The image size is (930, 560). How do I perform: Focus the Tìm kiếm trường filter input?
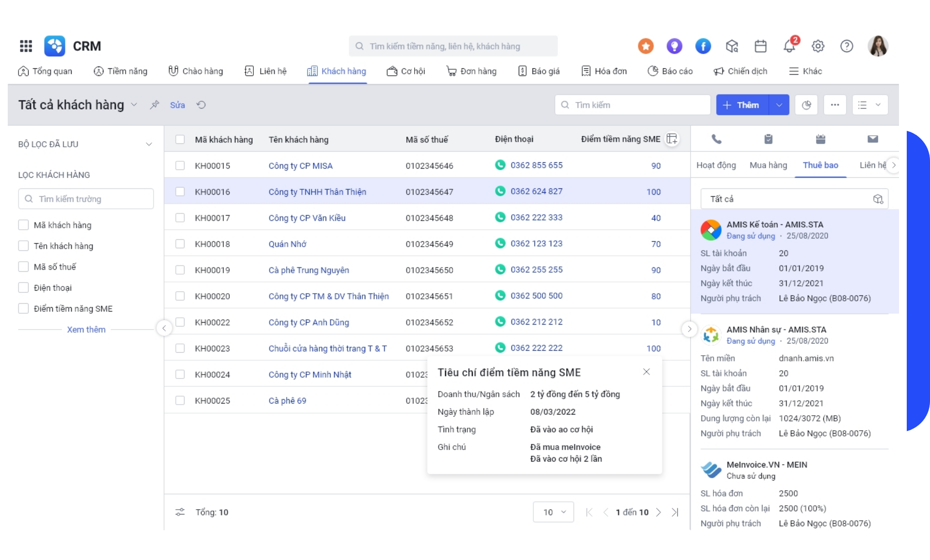86,199
